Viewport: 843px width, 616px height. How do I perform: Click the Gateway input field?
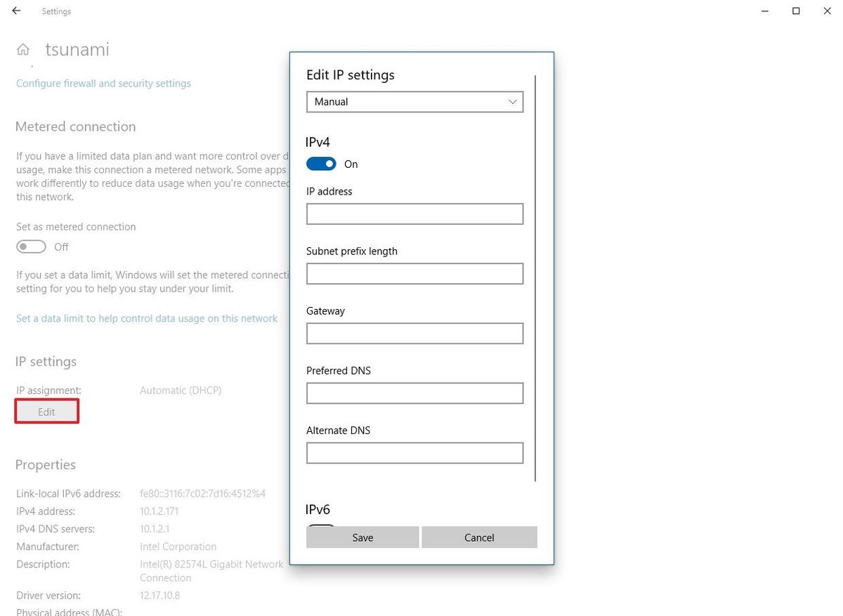click(x=414, y=333)
